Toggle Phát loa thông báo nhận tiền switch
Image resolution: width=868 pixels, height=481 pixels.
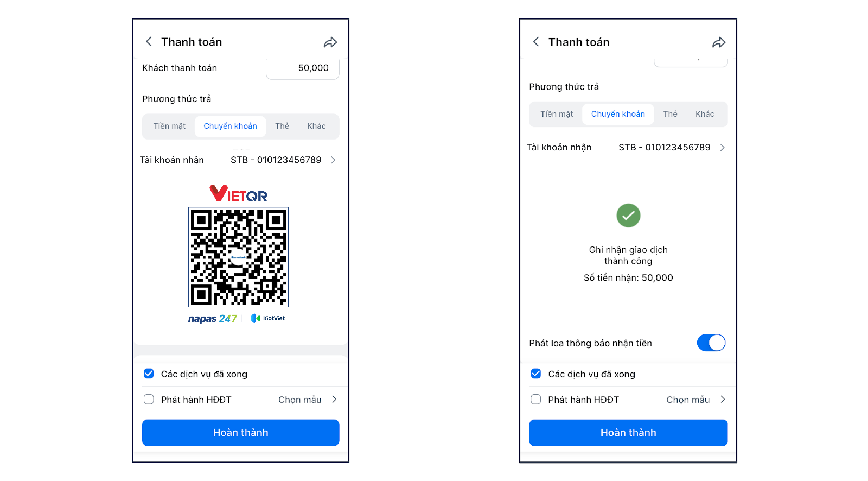(711, 343)
